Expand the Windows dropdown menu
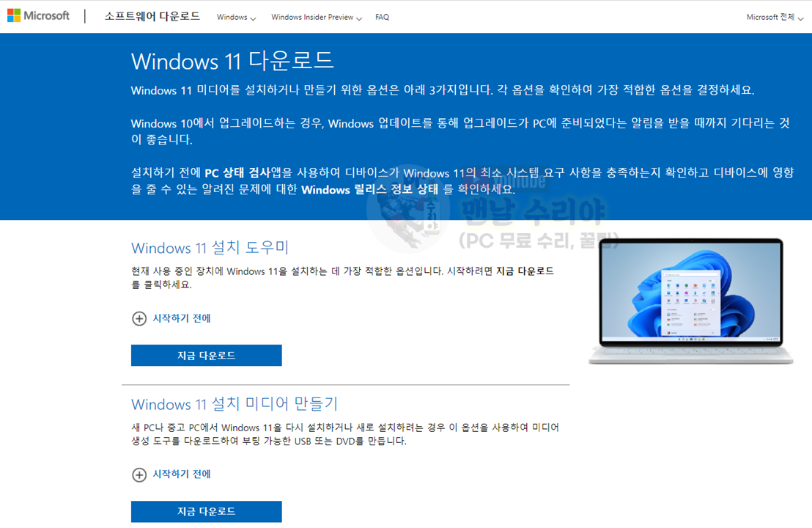This screenshot has width=812, height=528. coord(236,17)
